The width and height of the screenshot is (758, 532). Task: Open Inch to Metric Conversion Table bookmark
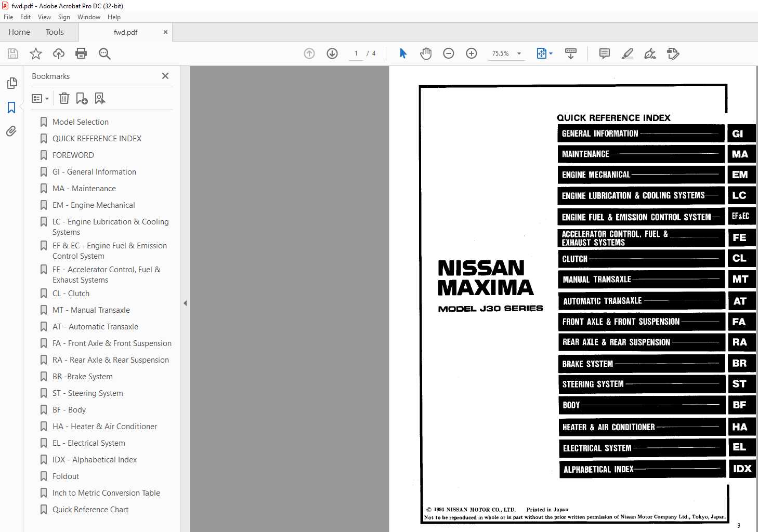106,493
